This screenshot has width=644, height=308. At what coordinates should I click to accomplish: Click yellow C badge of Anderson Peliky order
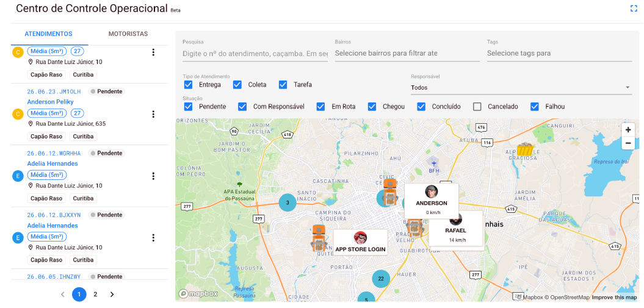click(x=18, y=114)
